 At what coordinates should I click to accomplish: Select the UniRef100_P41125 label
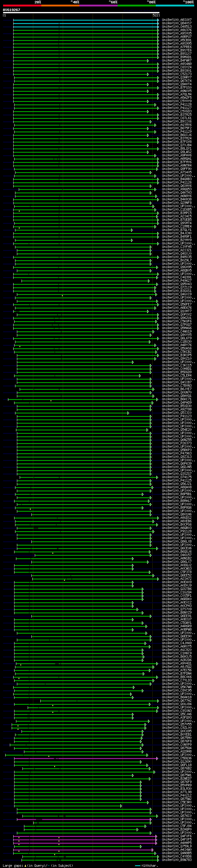tap(177, 480)
